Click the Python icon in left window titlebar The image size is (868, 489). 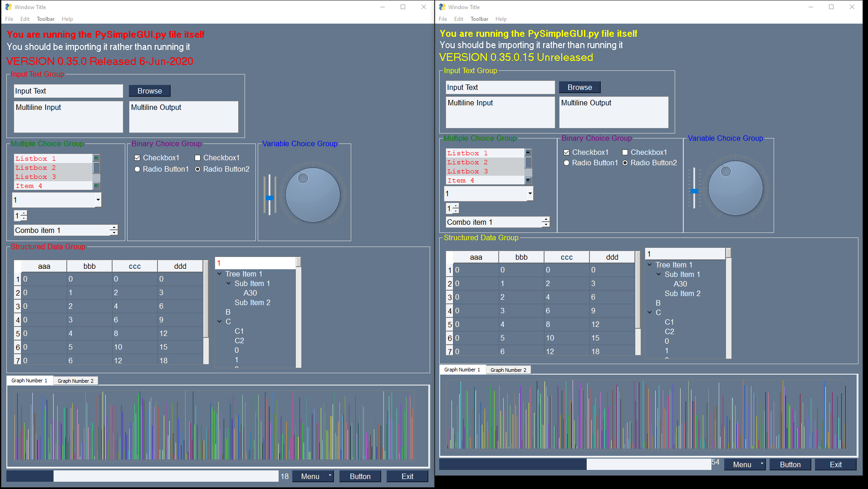8,7
